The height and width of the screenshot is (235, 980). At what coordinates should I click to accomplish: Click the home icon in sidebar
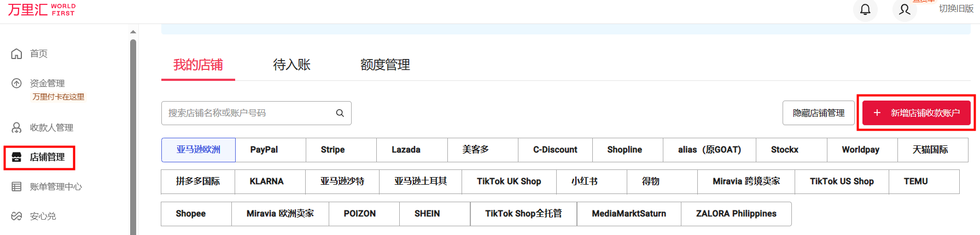pyautogui.click(x=17, y=54)
